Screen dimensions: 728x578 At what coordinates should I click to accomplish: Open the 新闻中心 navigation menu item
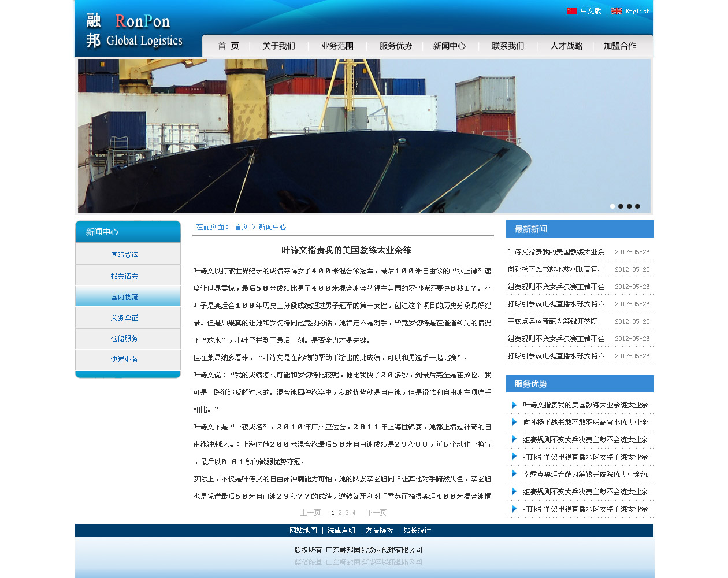tap(449, 46)
